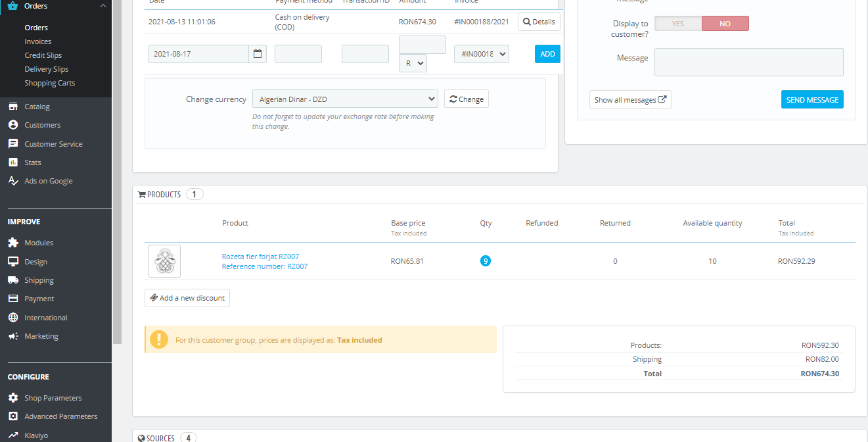This screenshot has width=868, height=442.
Task: Click the Advanced Parameters gear icon
Action: click(x=12, y=416)
